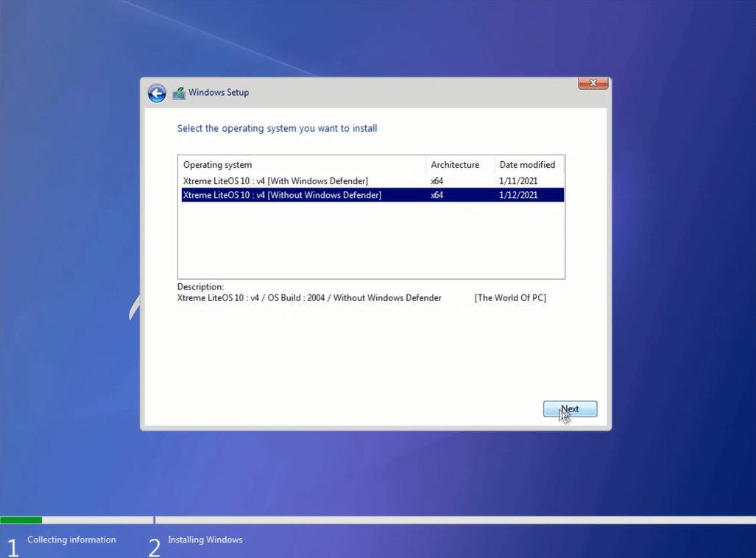Image resolution: width=756 pixels, height=558 pixels.
Task: Click x64 in the Without Defender row
Action: click(x=437, y=195)
